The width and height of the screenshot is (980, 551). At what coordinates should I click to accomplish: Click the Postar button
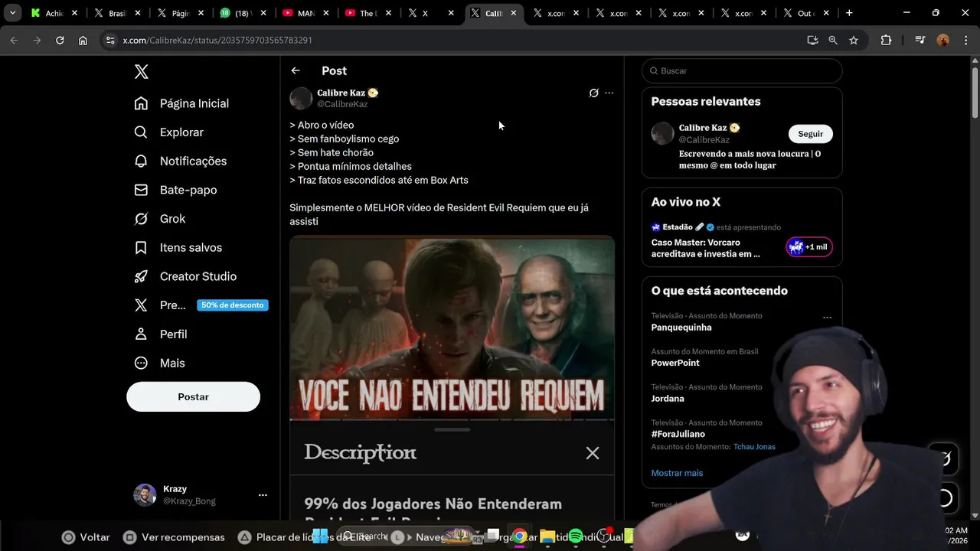[x=193, y=397]
